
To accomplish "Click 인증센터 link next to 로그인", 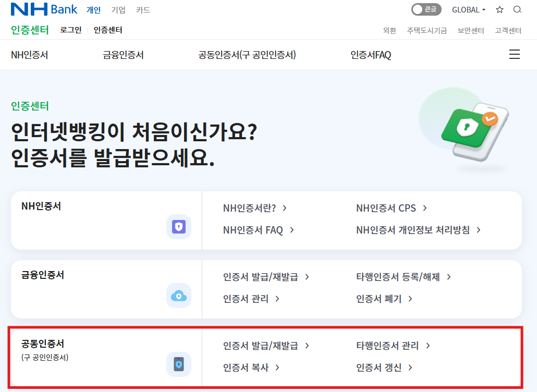I will pyautogui.click(x=108, y=30).
